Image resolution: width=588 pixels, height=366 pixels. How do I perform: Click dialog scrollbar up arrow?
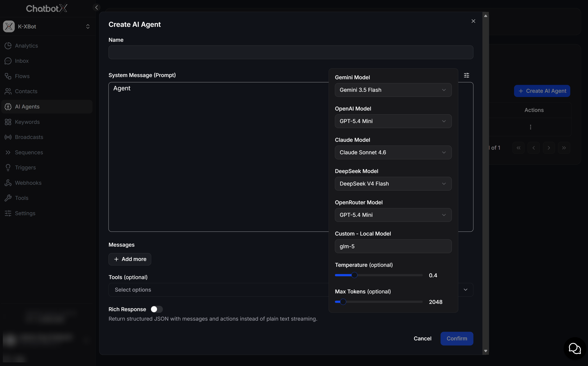point(485,16)
